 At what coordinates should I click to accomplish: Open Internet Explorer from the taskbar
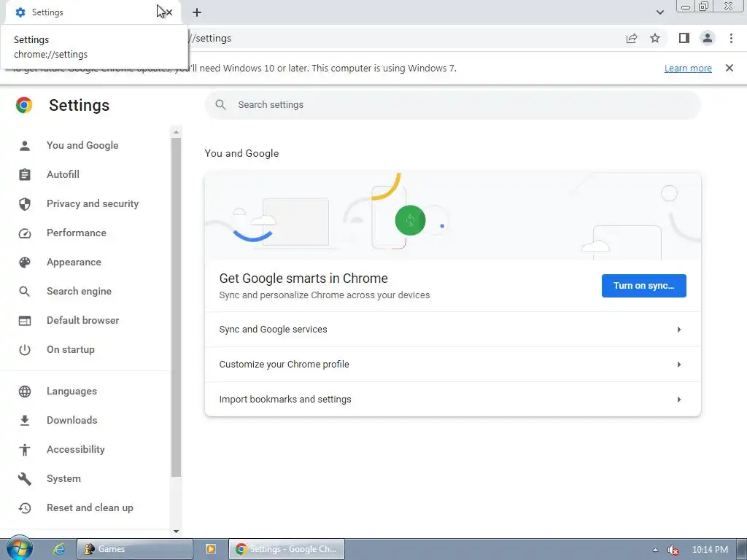[x=58, y=549]
